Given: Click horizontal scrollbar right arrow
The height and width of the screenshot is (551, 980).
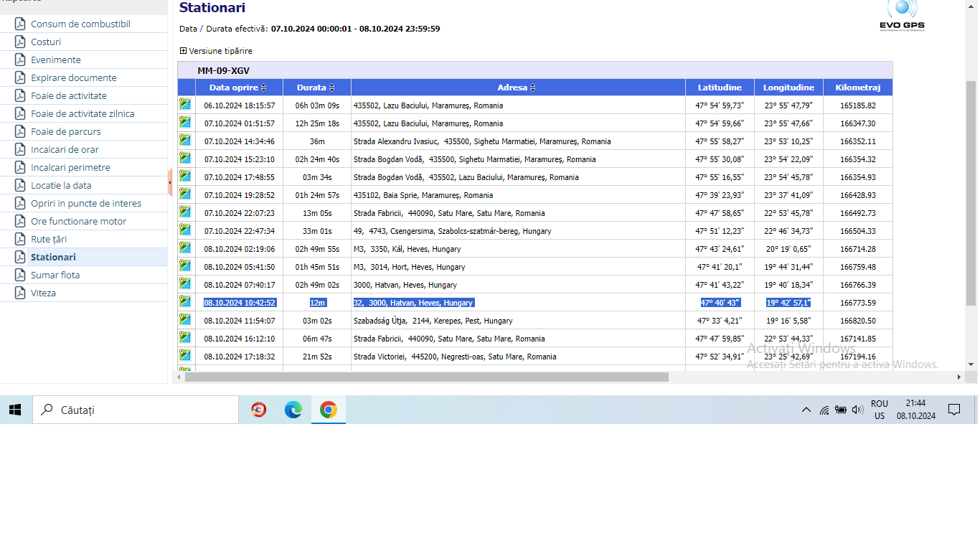Looking at the screenshot, I should [x=958, y=377].
